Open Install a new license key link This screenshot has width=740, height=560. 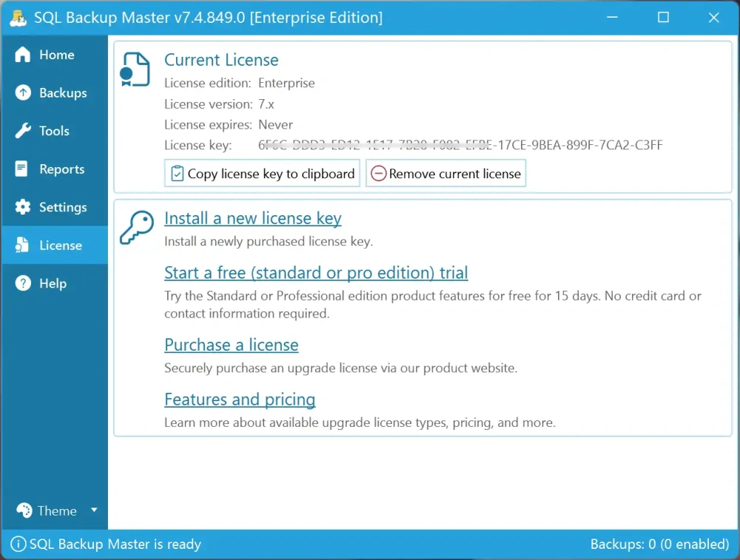(252, 218)
